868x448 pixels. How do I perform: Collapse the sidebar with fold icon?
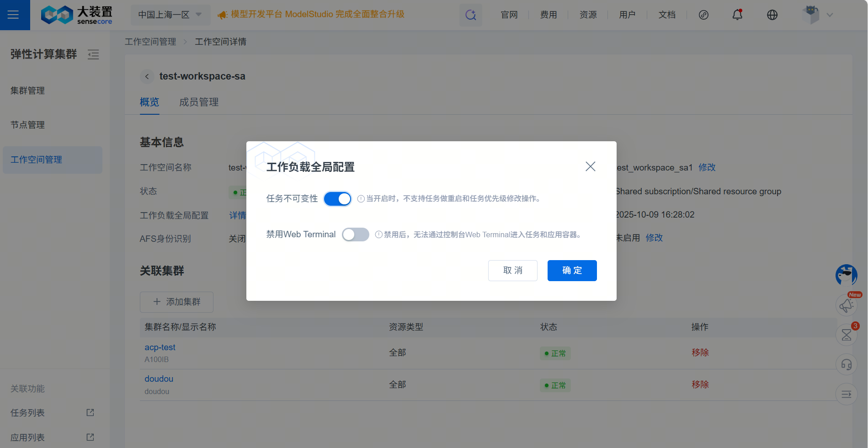click(93, 54)
